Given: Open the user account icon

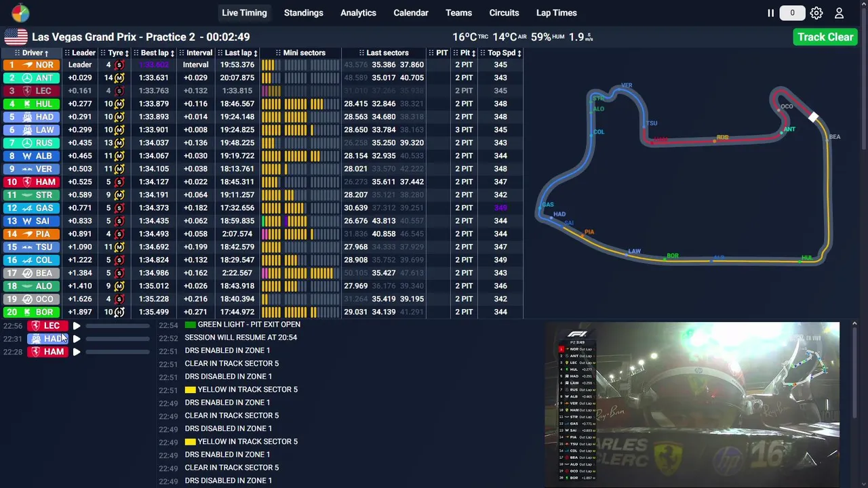Looking at the screenshot, I should pos(839,13).
